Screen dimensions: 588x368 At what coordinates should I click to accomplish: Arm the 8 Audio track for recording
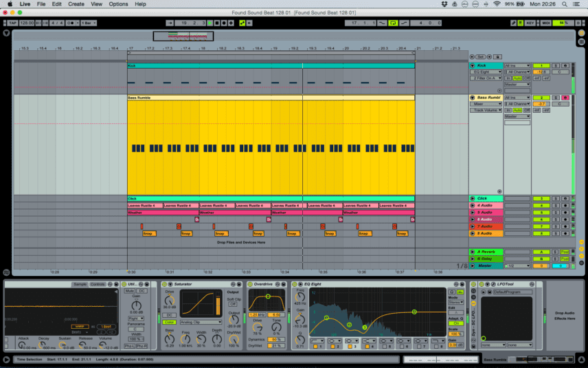pyautogui.click(x=565, y=234)
